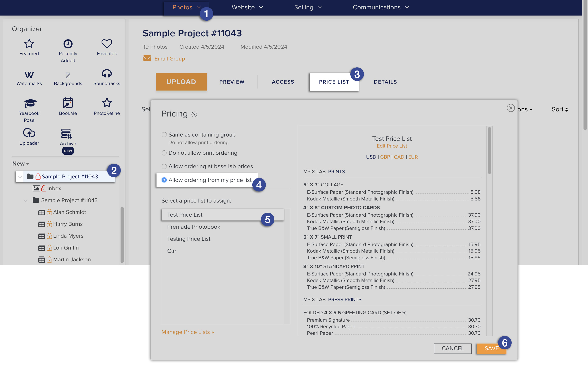
Task: Switch price currency to USD
Action: coord(371,157)
